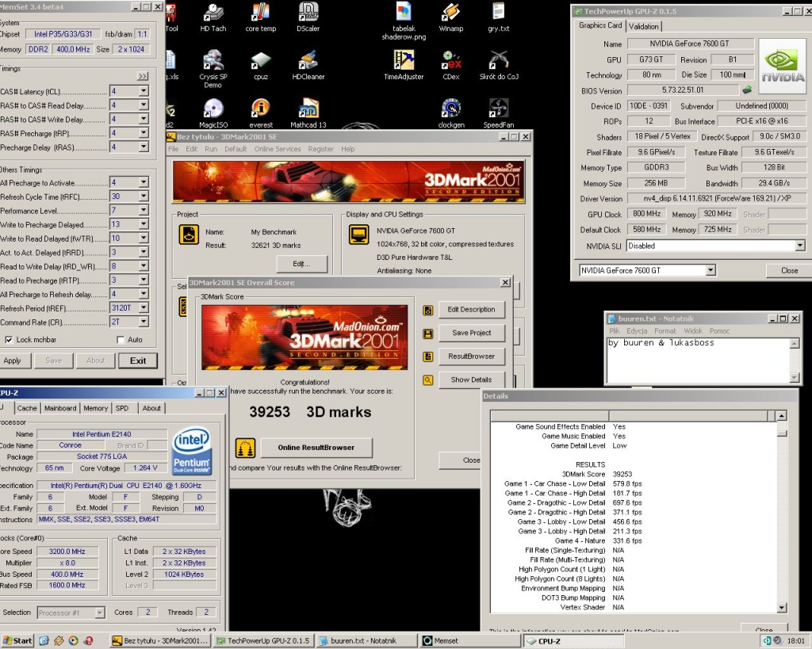Open the Memory tab in CPU-Z
The image size is (812, 649).
point(95,408)
